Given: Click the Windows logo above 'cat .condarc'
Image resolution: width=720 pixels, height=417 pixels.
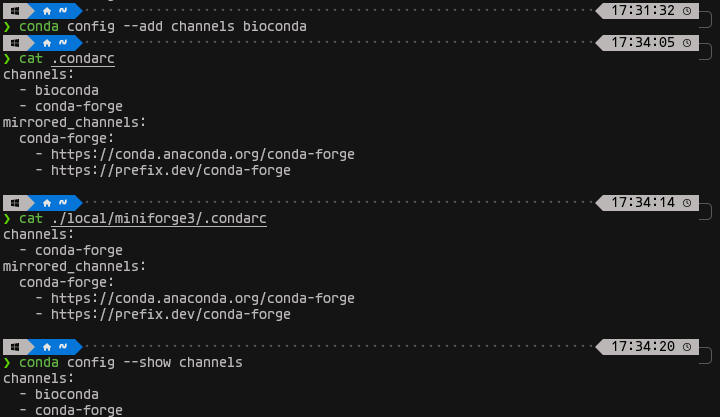Looking at the screenshot, I should [14, 42].
